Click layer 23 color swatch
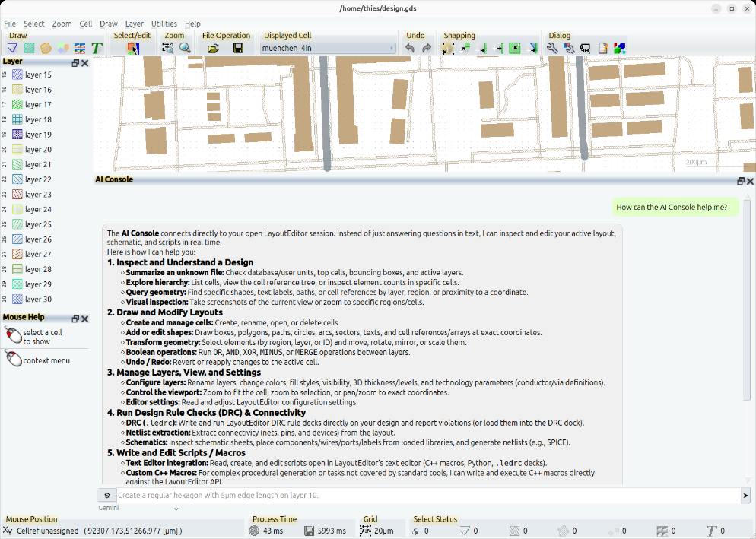The width and height of the screenshot is (756, 539). (17, 195)
